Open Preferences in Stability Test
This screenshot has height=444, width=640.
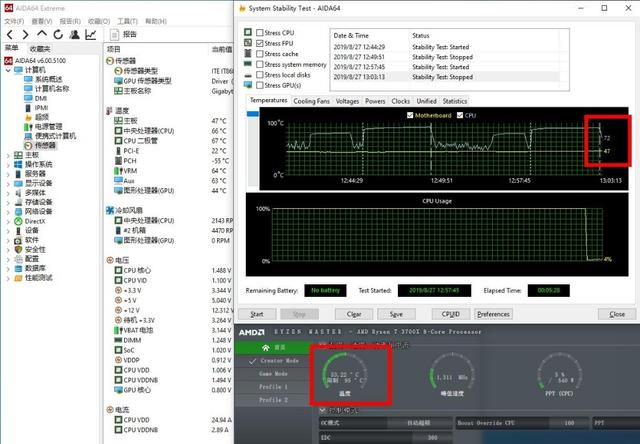[493, 314]
